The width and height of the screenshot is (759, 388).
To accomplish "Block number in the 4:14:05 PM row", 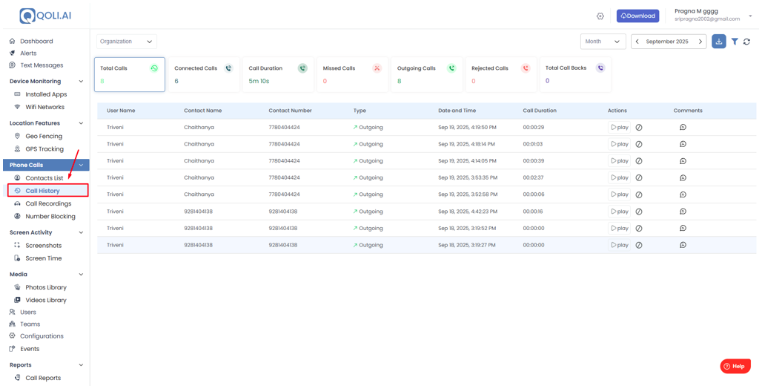I will (638, 161).
